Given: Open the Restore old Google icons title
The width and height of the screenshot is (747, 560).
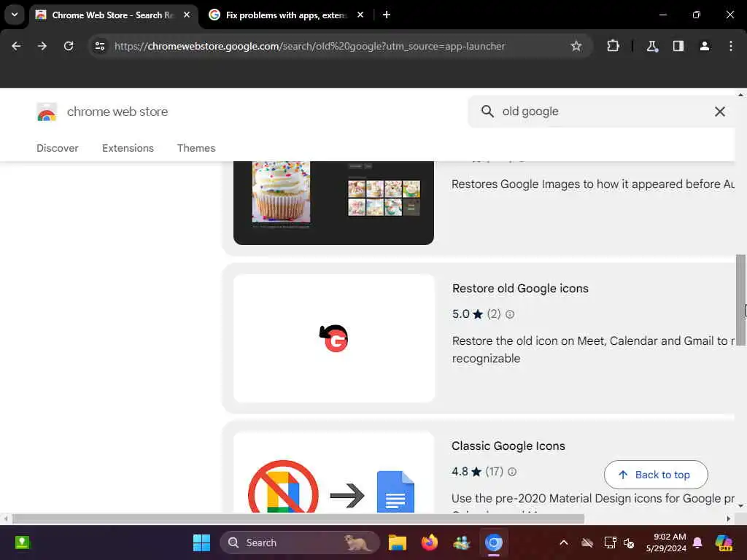Looking at the screenshot, I should click(x=520, y=289).
